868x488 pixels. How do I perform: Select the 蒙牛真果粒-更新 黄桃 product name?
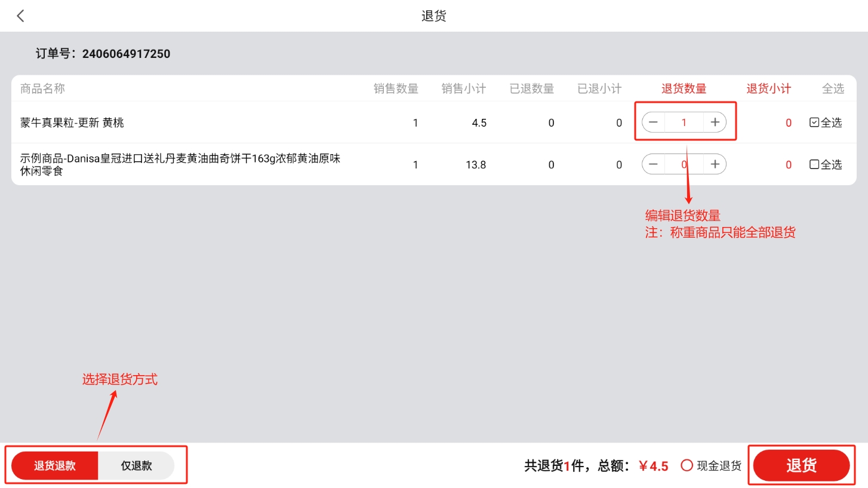point(72,123)
